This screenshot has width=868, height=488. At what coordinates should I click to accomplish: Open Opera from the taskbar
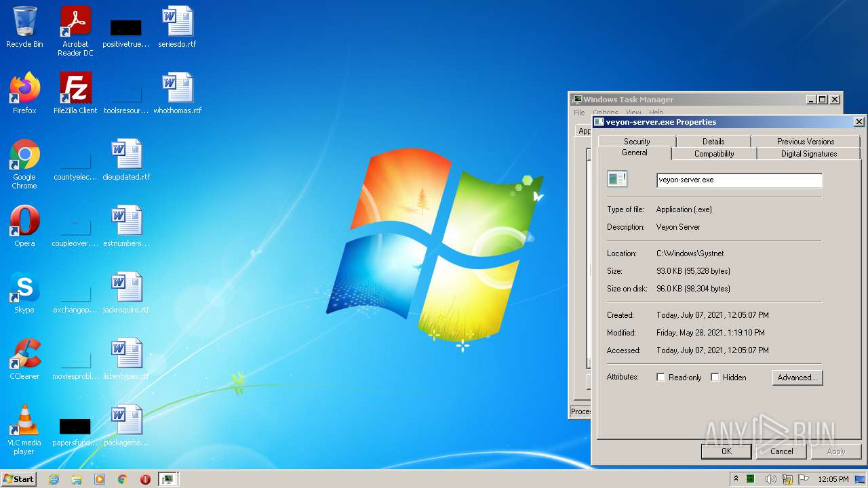[x=145, y=479]
